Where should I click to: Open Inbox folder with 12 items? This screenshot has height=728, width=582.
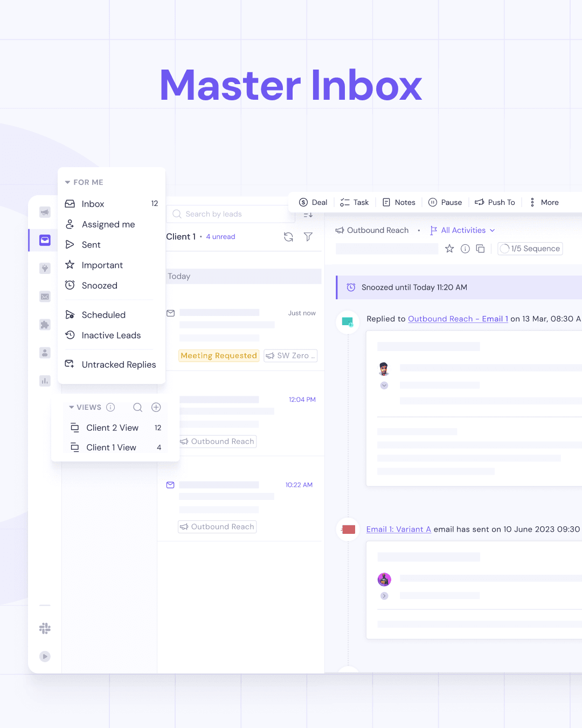112,204
